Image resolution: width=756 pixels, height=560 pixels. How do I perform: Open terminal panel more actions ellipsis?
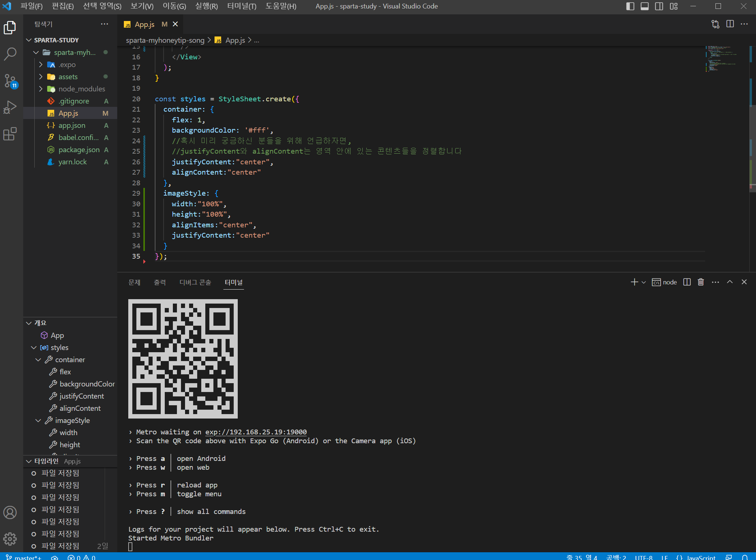pyautogui.click(x=715, y=282)
